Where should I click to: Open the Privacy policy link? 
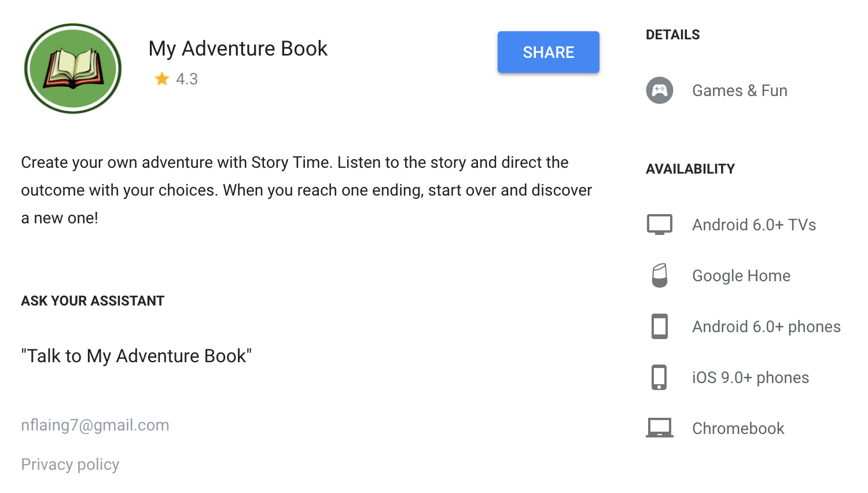(70, 464)
